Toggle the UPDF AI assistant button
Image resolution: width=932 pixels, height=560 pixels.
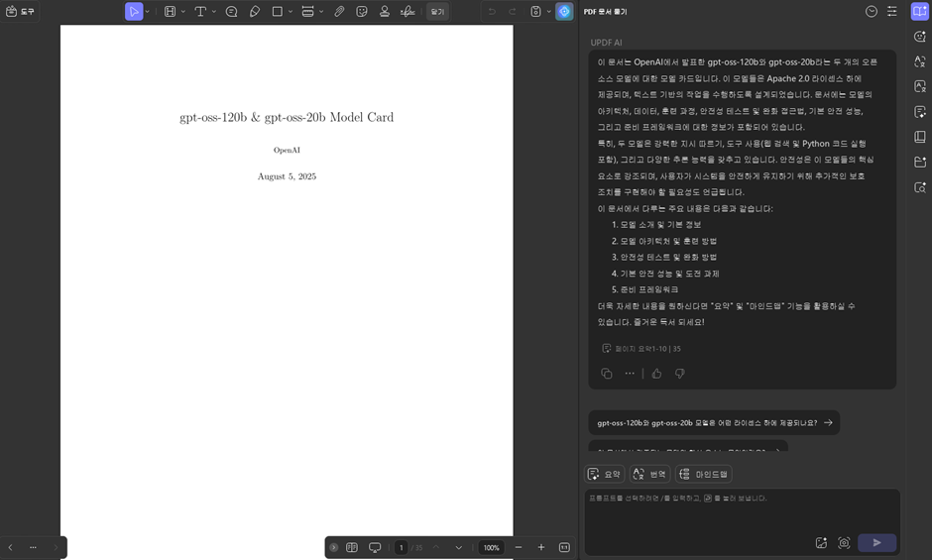pyautogui.click(x=564, y=11)
